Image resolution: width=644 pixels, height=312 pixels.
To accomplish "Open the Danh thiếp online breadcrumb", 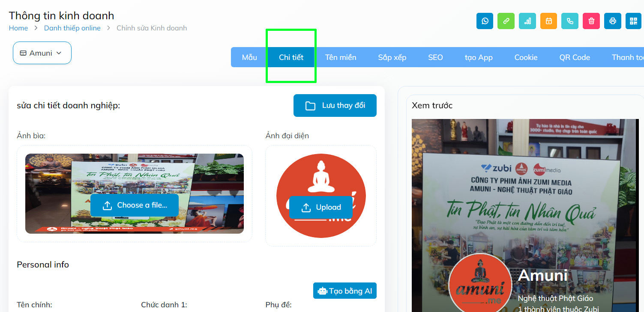I will point(72,28).
